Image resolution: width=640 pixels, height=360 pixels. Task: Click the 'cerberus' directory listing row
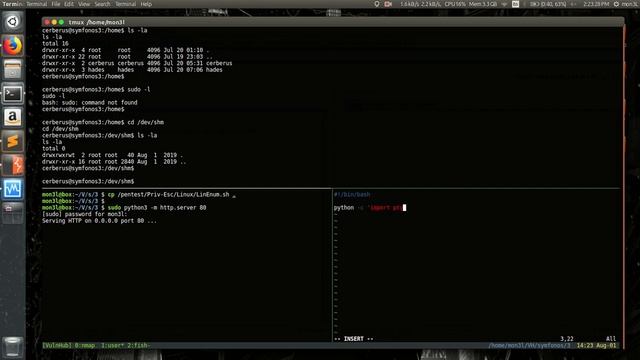point(137,63)
